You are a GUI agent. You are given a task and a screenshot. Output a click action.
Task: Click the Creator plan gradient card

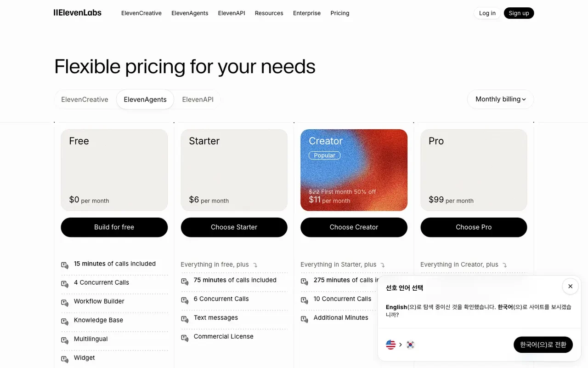tap(354, 170)
